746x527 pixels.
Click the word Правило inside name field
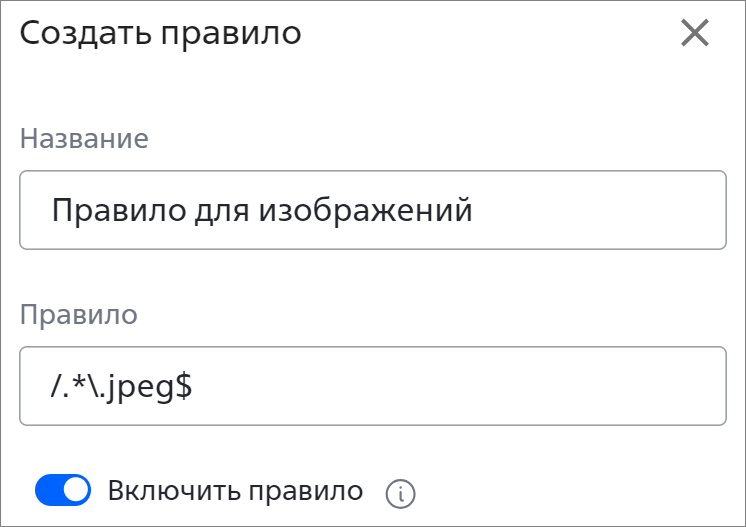point(118,210)
